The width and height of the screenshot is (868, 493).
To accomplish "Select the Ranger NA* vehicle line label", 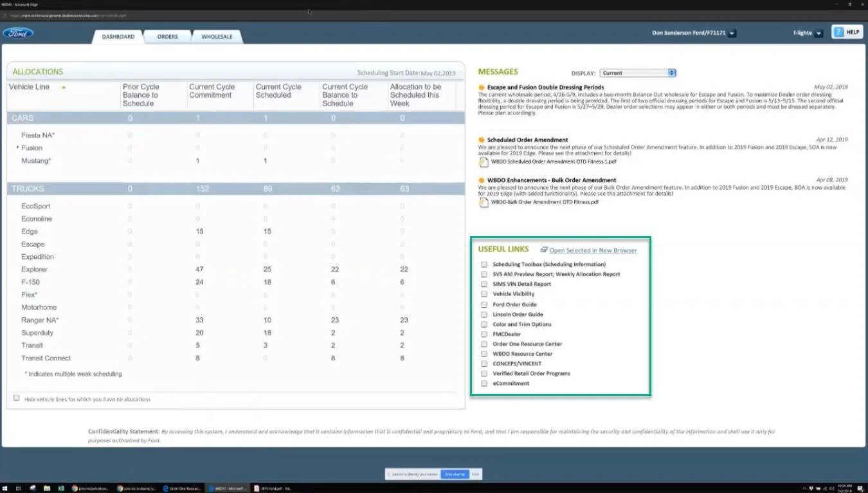I will pyautogui.click(x=40, y=320).
